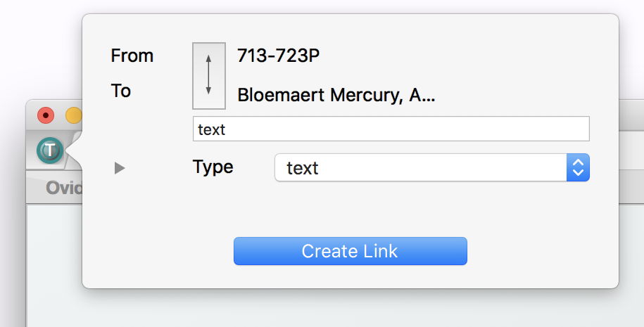Click the Bloemaert Mercury destination label
Image resolution: width=644 pixels, height=327 pixels.
[336, 95]
